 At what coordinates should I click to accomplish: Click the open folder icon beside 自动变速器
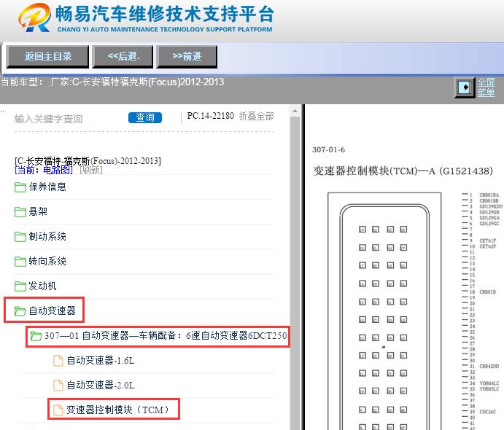pos(20,311)
